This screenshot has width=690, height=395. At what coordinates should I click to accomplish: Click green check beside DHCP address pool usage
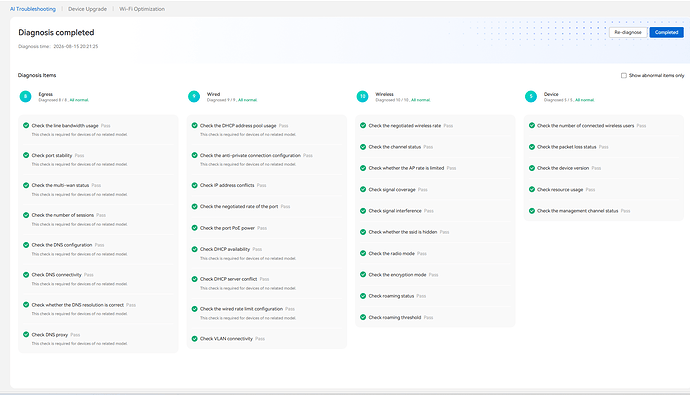[x=195, y=125]
